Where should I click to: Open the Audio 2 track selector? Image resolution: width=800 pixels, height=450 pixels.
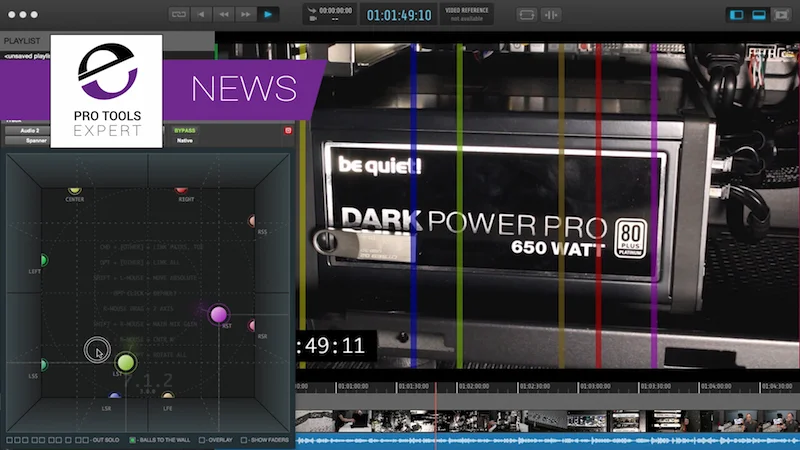point(28,131)
